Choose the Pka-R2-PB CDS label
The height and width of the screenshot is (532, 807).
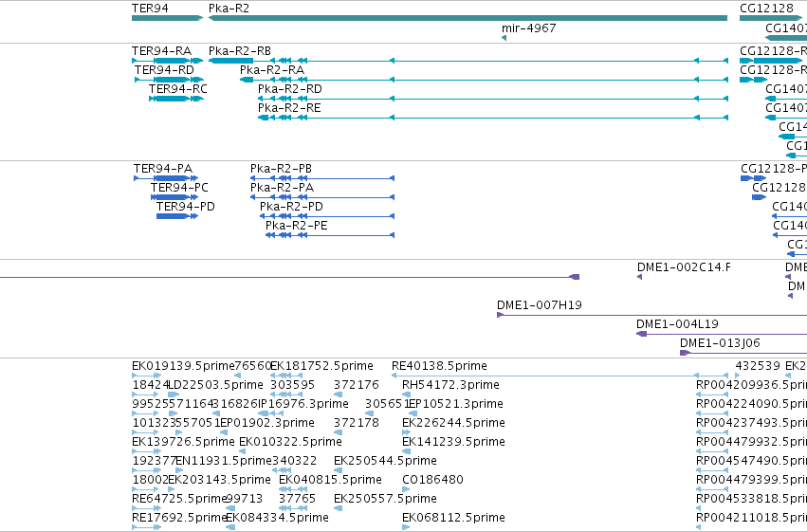281,169
